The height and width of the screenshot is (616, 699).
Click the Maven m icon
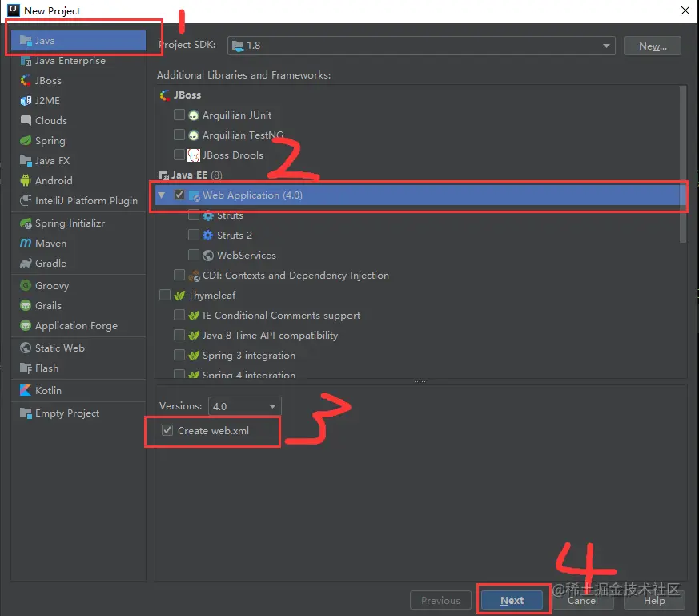click(x=26, y=243)
